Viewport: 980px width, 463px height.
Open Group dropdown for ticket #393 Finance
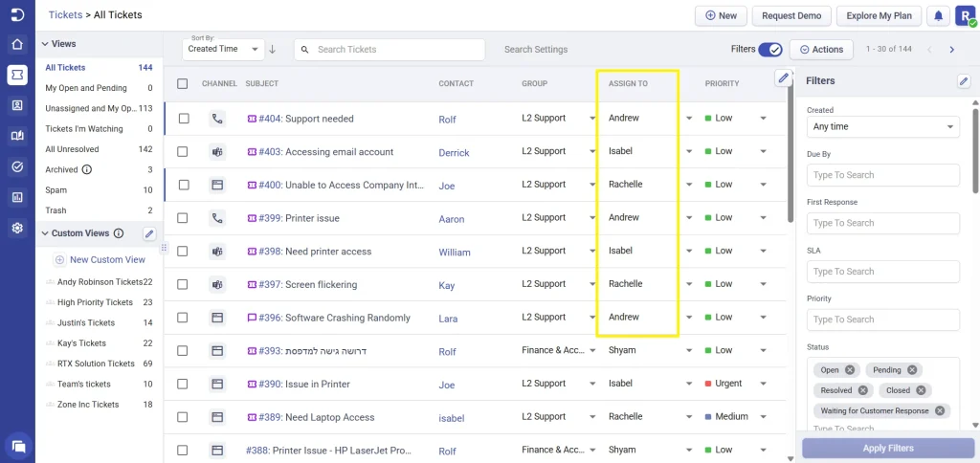(592, 350)
